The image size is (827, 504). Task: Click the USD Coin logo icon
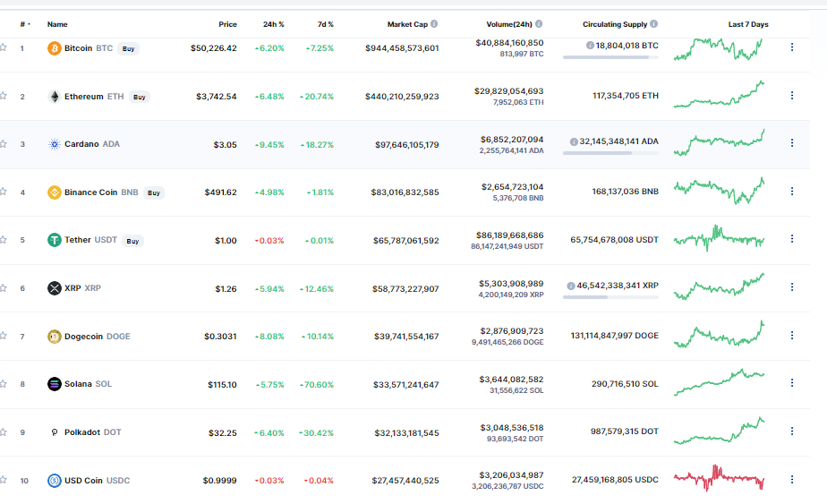(x=55, y=480)
